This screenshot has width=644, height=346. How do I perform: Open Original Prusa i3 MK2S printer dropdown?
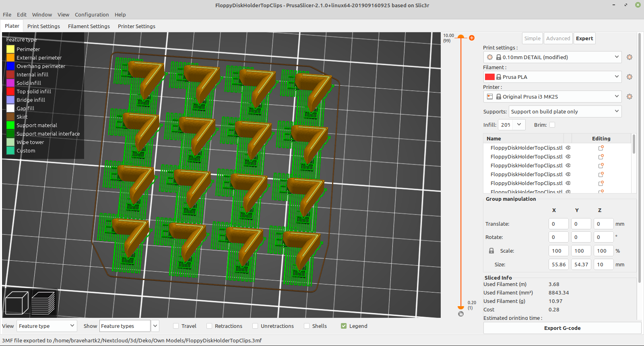click(x=552, y=97)
